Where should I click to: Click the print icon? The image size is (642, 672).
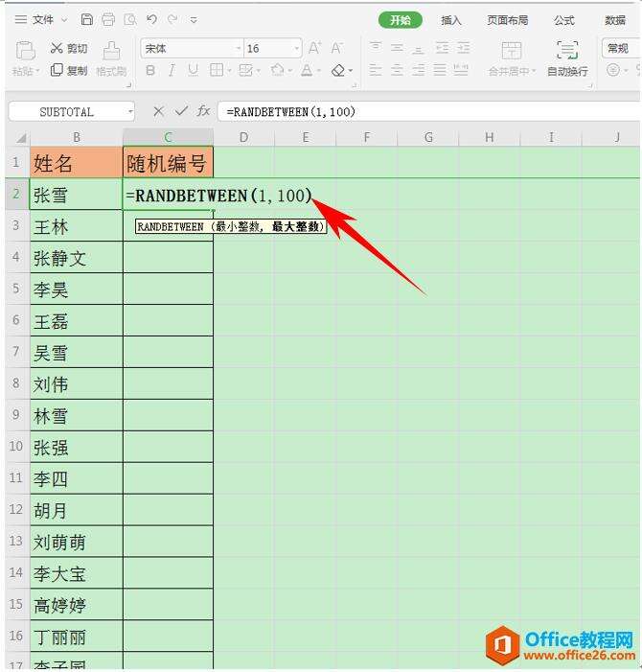point(108,19)
